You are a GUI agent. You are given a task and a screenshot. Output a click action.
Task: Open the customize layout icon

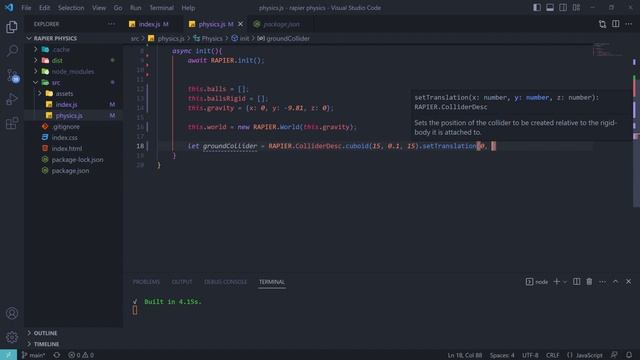click(x=576, y=8)
